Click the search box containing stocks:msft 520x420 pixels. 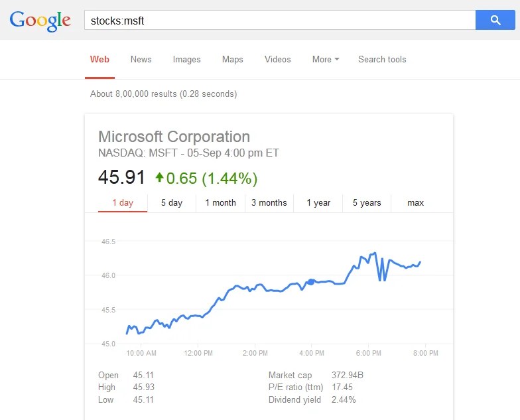[279, 21]
